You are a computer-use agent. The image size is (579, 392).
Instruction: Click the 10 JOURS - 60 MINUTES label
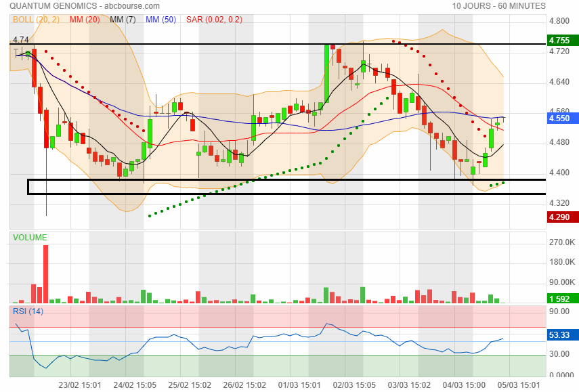coord(498,6)
